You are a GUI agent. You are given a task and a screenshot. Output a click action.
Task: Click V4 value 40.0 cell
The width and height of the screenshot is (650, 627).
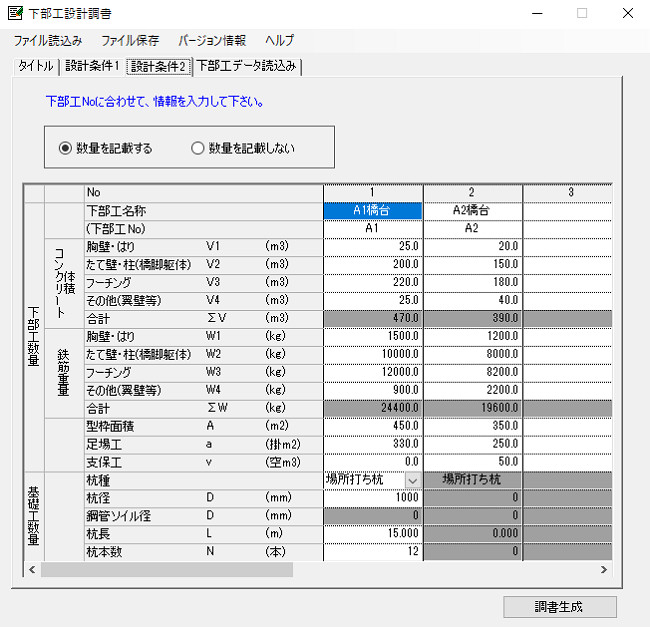pos(473,300)
